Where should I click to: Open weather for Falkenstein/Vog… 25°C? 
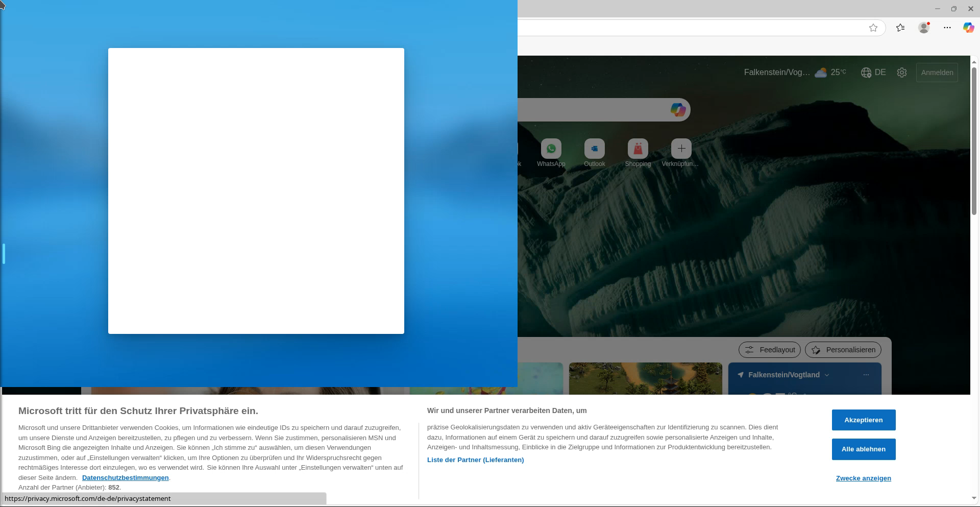(x=795, y=73)
